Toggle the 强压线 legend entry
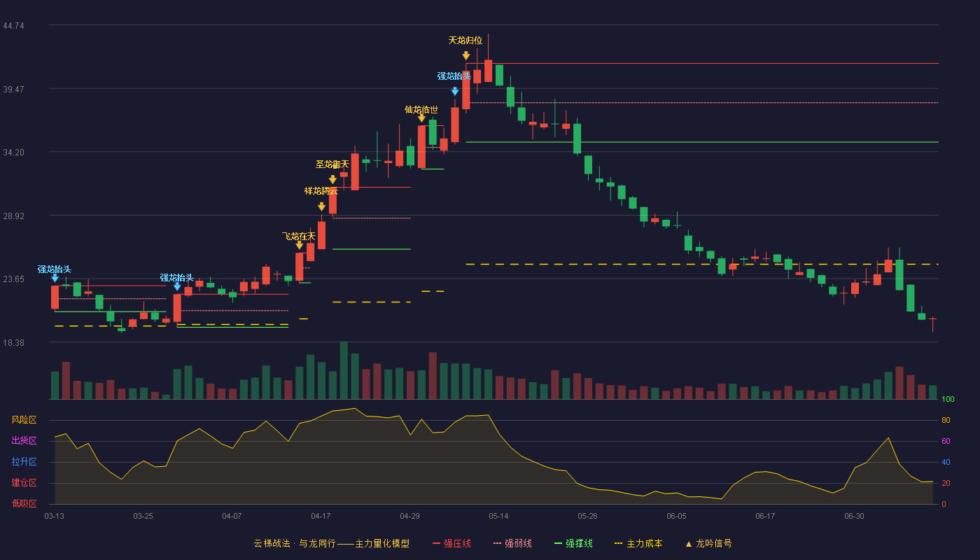Image resolution: width=980 pixels, height=560 pixels. [451, 543]
